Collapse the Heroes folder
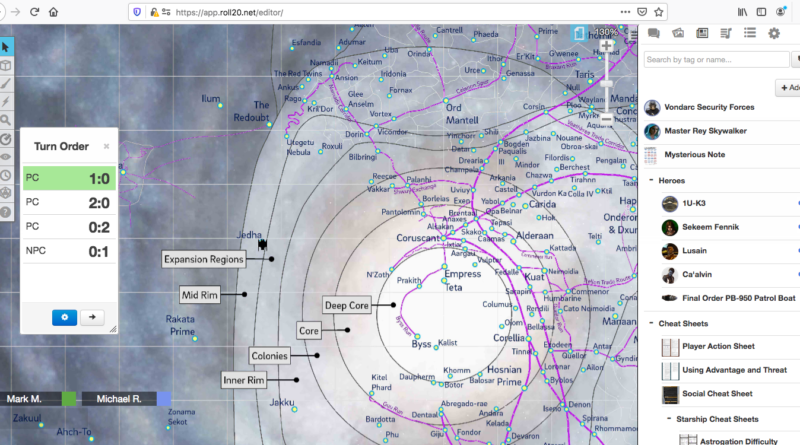800x445 pixels. click(x=652, y=180)
